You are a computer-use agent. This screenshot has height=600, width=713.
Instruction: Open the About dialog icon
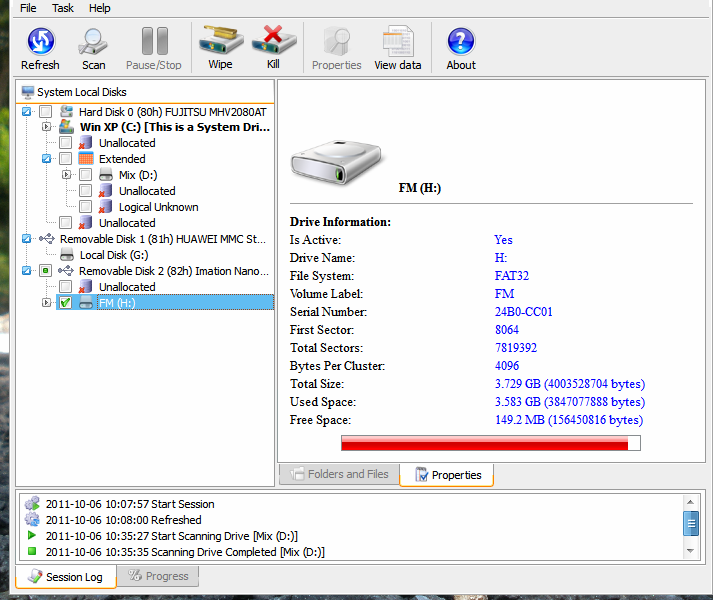[461, 41]
